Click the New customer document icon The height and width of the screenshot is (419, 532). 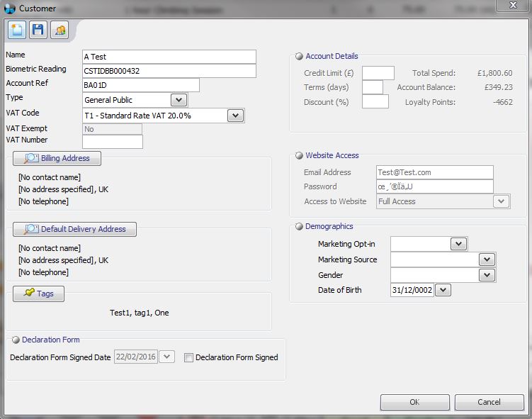[16, 30]
